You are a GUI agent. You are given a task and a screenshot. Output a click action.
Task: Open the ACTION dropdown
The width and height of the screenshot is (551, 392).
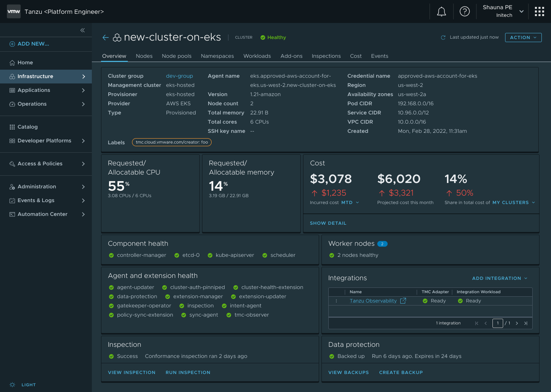coord(523,38)
